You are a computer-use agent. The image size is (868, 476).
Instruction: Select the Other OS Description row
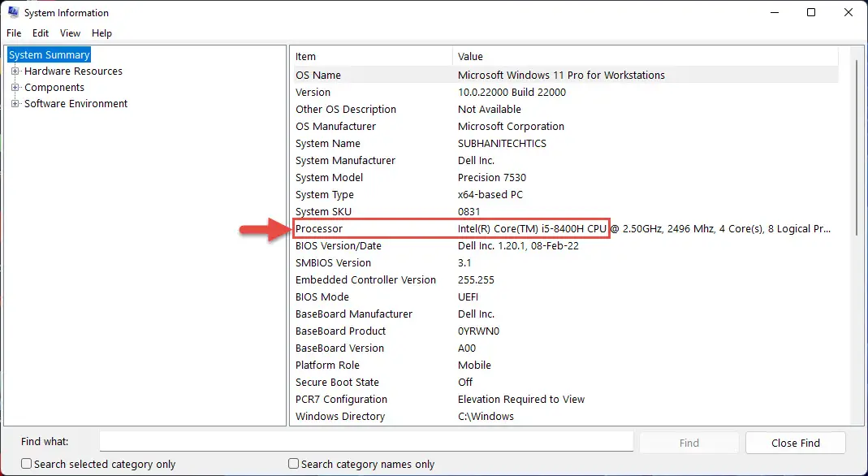click(565, 109)
